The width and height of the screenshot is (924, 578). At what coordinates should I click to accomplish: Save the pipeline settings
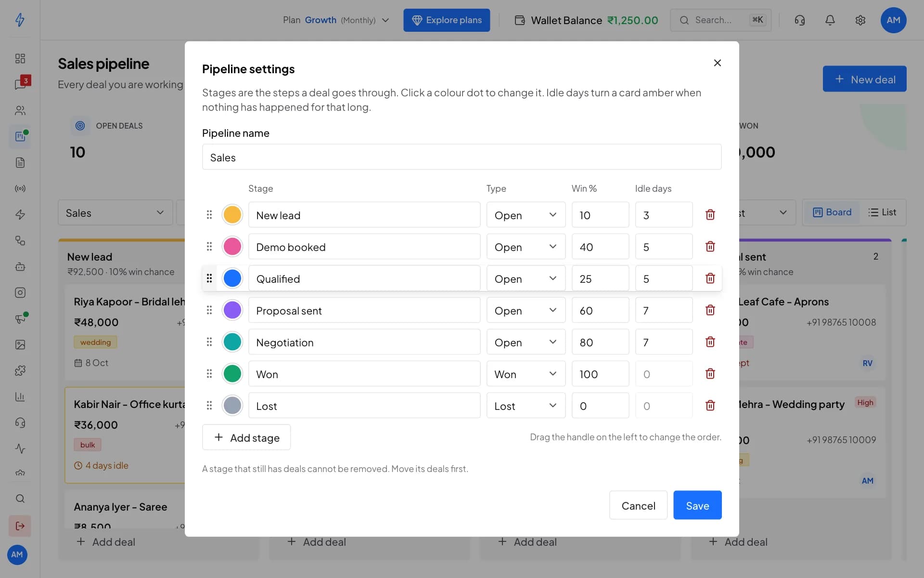click(x=697, y=505)
